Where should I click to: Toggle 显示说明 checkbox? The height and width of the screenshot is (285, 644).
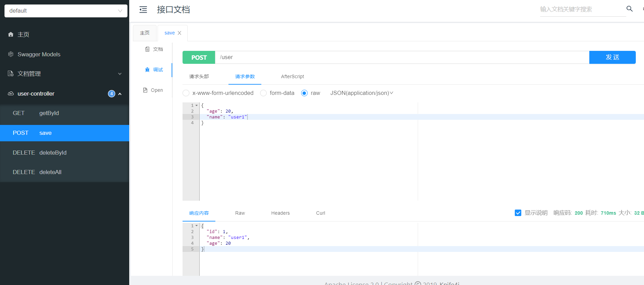coord(518,213)
